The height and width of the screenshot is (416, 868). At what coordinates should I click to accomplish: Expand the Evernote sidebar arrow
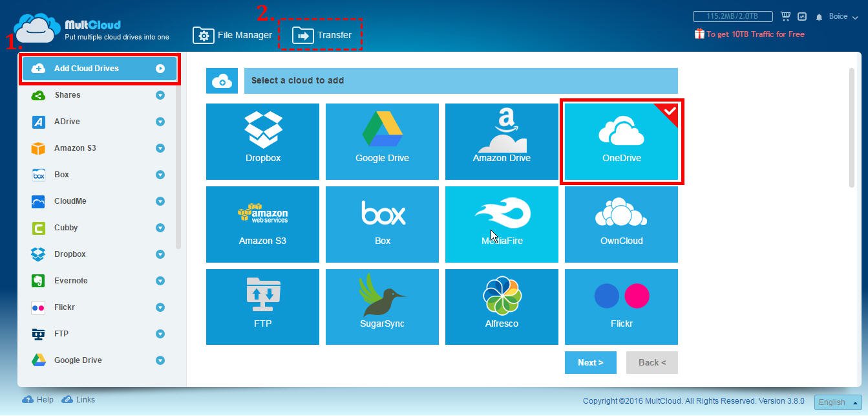pyautogui.click(x=160, y=281)
